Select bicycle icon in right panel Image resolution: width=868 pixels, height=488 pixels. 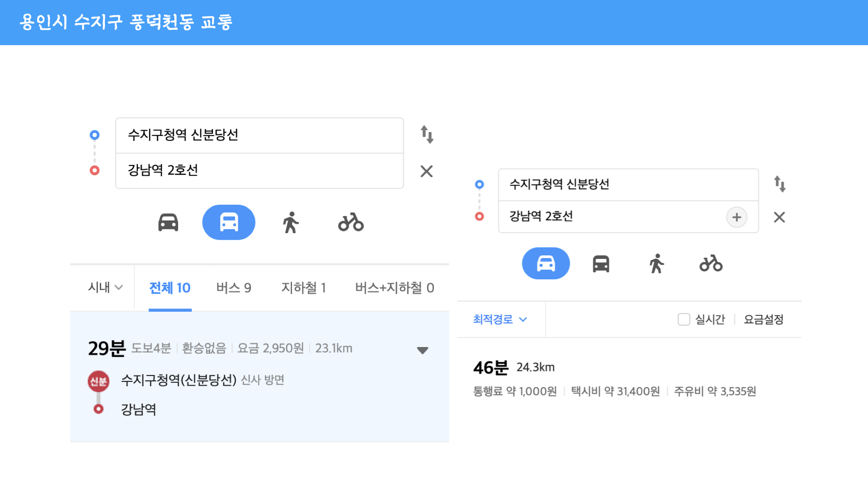[x=711, y=263]
